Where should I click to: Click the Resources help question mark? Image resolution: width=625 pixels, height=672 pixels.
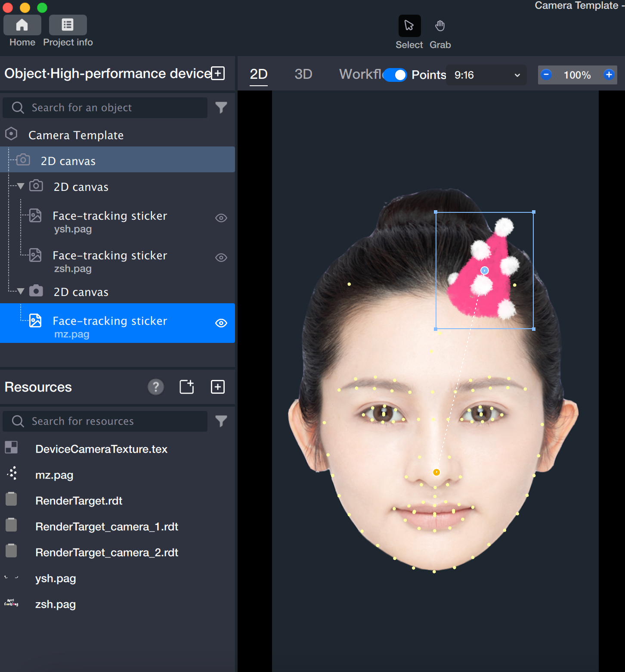(156, 387)
